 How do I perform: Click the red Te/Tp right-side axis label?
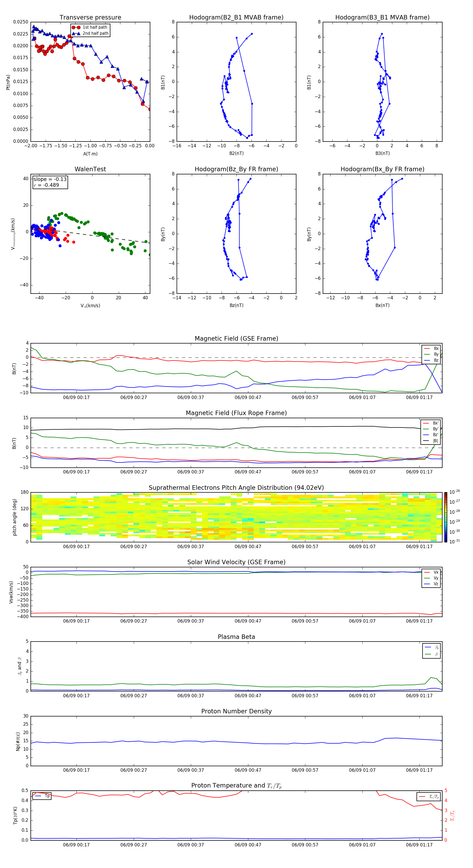coord(453,815)
